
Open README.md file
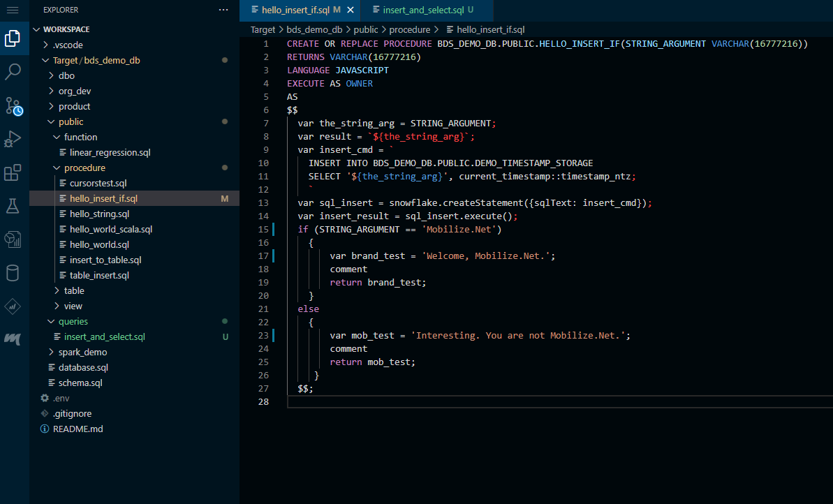click(134, 429)
